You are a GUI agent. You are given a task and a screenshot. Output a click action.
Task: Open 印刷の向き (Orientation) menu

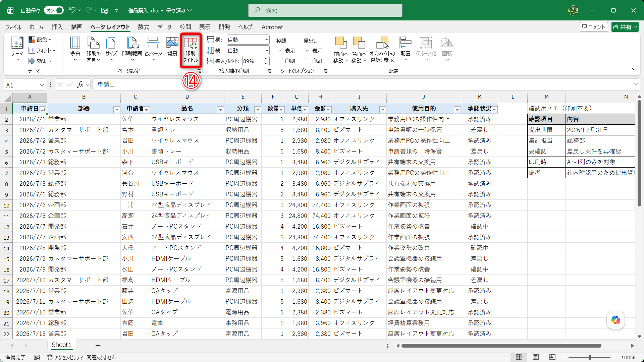(x=93, y=49)
